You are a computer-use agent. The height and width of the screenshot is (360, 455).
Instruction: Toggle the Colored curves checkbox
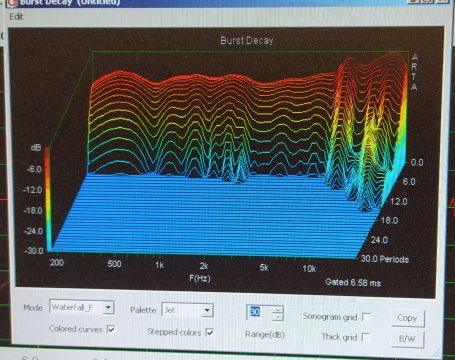point(111,329)
